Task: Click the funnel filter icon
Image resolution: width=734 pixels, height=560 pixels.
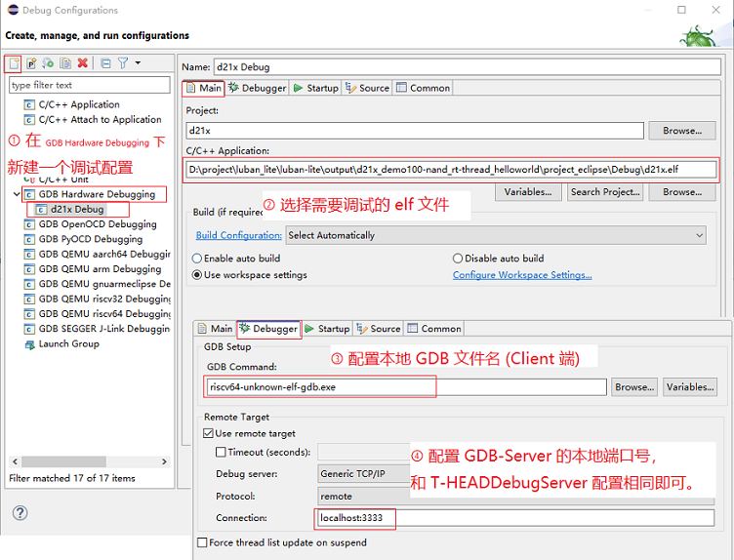Action: point(123,63)
